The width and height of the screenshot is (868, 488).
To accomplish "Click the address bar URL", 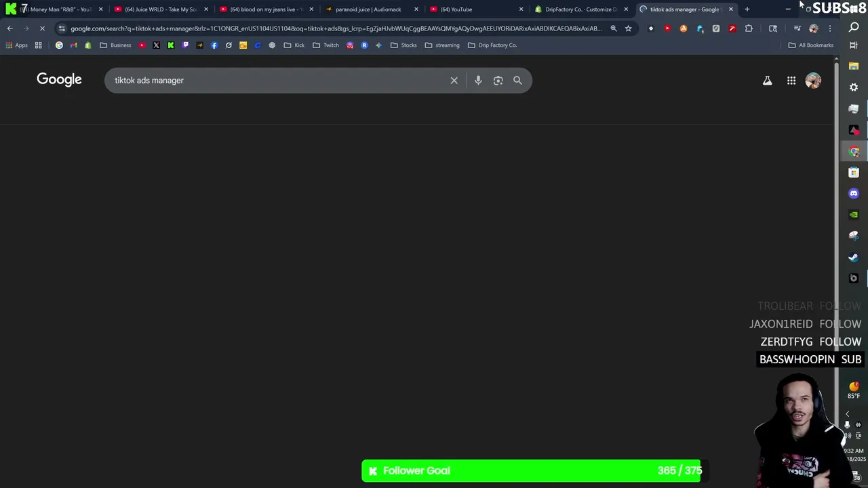I will 336,28.
